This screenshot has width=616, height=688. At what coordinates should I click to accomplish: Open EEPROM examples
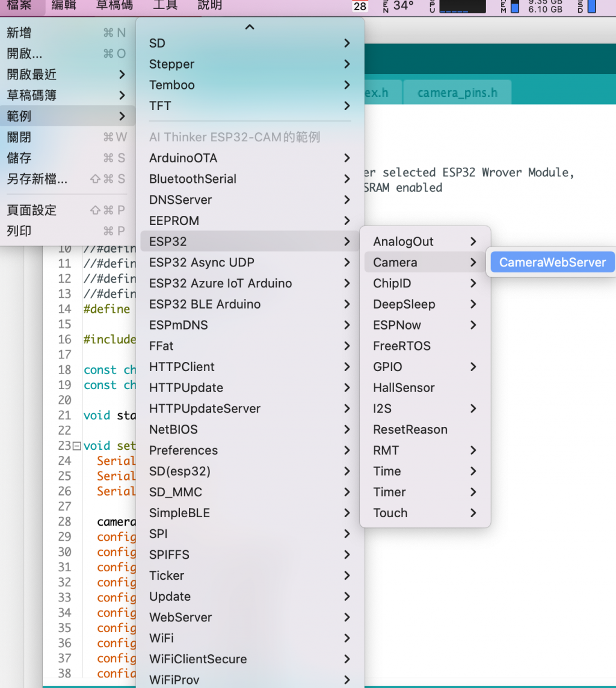coord(250,221)
